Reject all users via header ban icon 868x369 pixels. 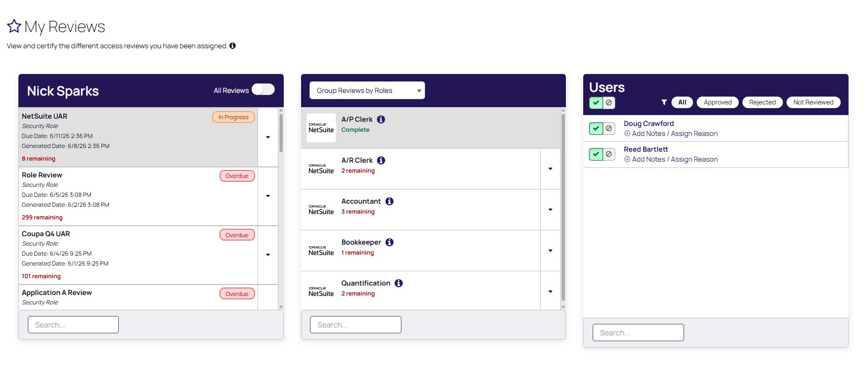[609, 103]
